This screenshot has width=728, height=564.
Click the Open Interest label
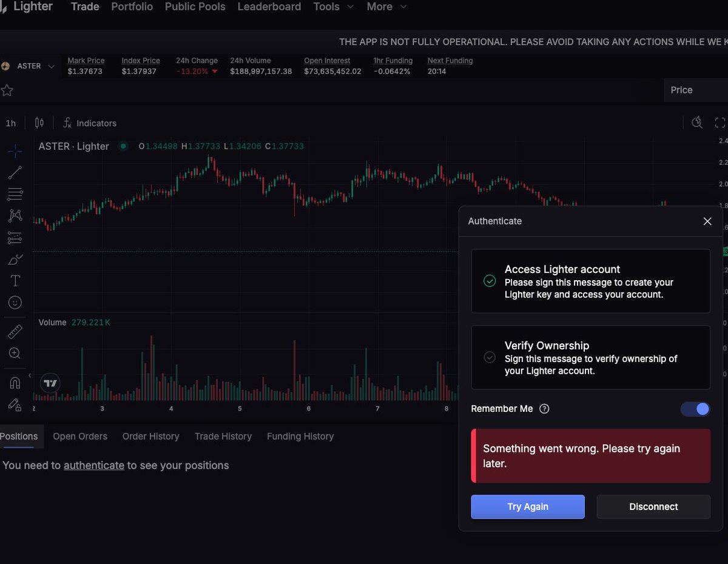[x=327, y=61]
